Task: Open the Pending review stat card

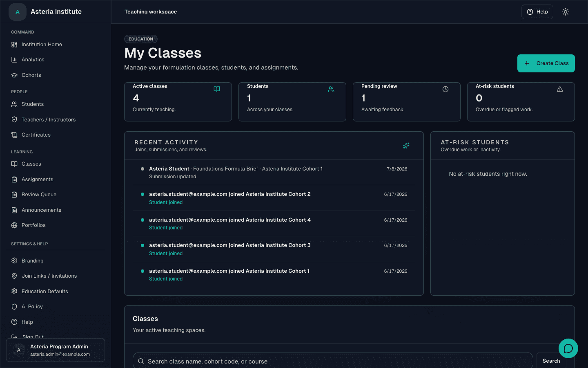Action: point(407,102)
